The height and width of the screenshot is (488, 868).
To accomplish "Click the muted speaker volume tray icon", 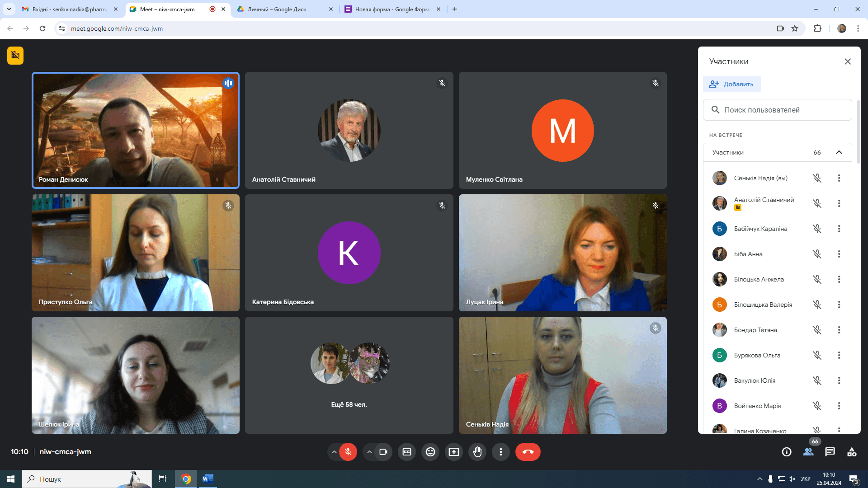I will [x=792, y=479].
